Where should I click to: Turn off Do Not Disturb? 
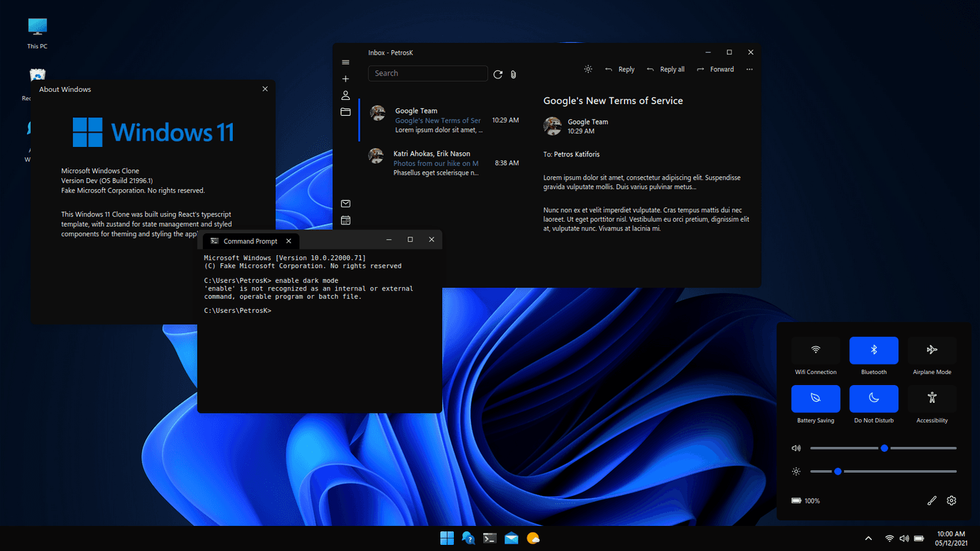click(x=874, y=399)
